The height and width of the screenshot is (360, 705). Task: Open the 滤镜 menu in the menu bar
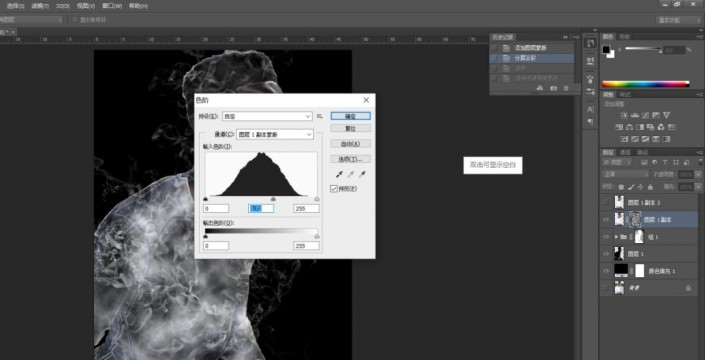pyautogui.click(x=40, y=6)
